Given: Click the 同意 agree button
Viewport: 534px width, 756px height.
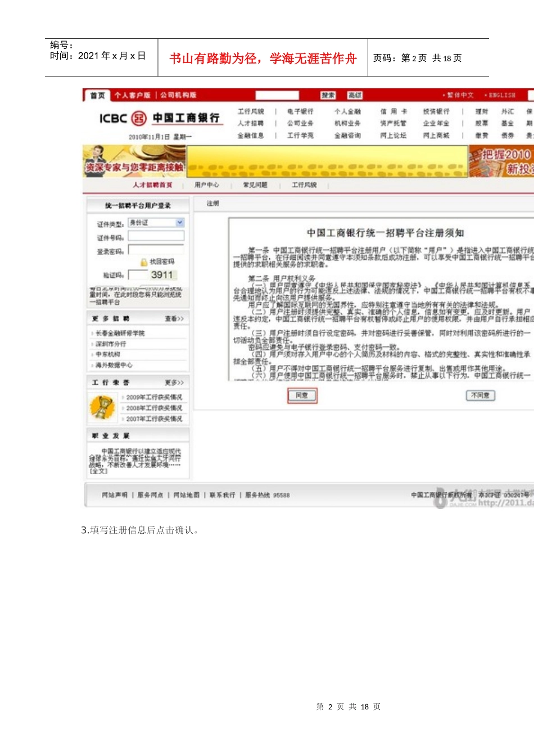Looking at the screenshot, I should point(302,395).
